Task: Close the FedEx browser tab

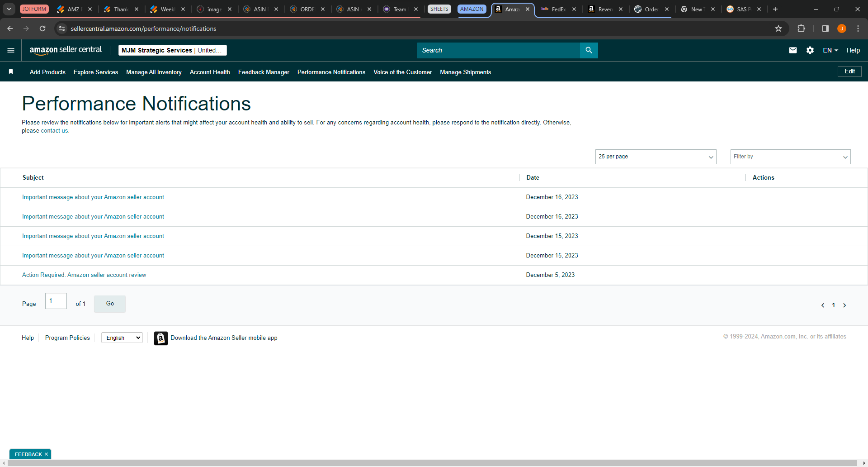Action: point(574,9)
